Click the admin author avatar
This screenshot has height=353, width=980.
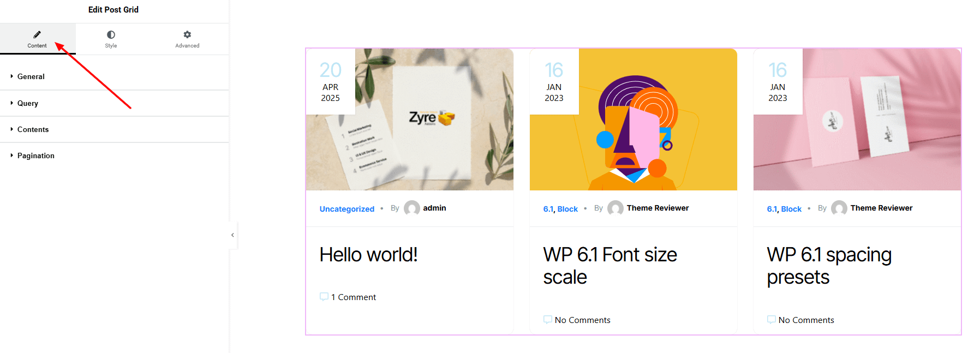click(x=412, y=208)
